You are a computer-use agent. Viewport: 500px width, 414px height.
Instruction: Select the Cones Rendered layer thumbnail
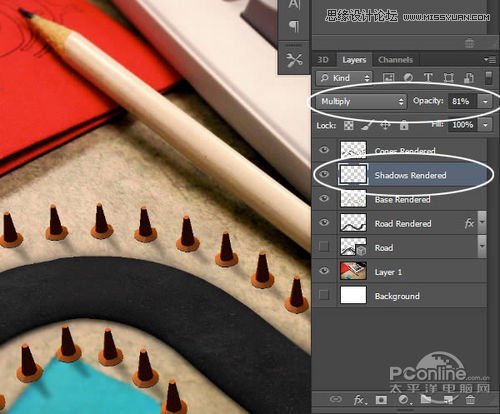(x=353, y=150)
